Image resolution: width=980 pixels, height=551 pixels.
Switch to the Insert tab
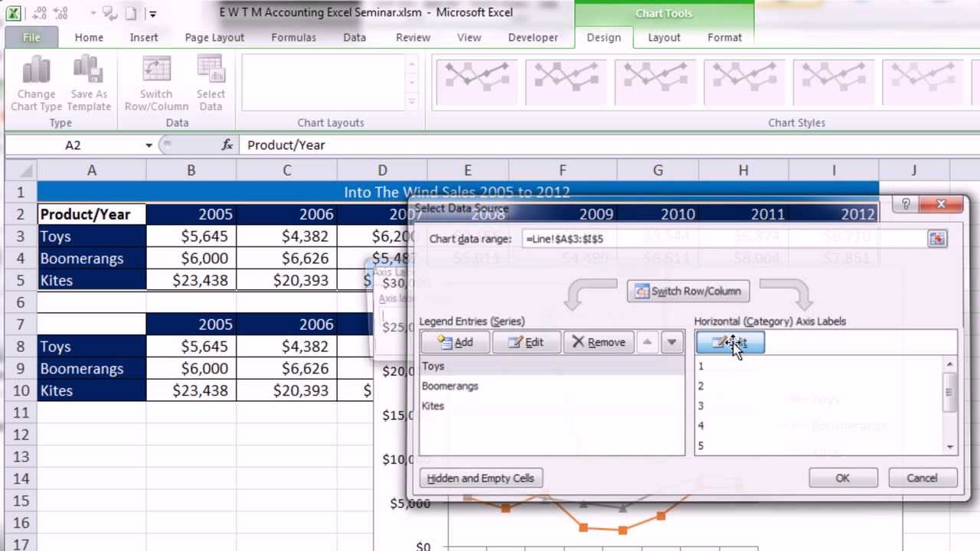(x=144, y=37)
